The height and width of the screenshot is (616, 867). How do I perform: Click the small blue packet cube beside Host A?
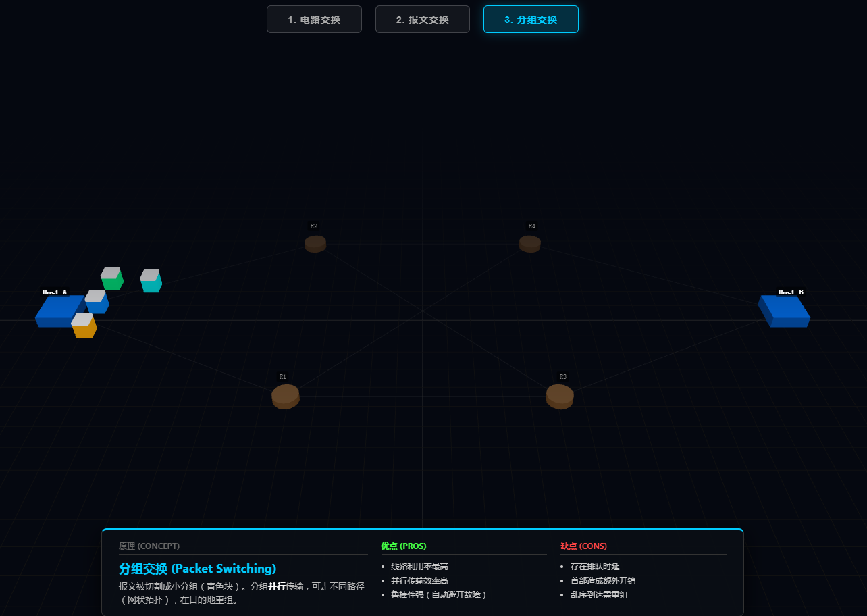point(98,303)
